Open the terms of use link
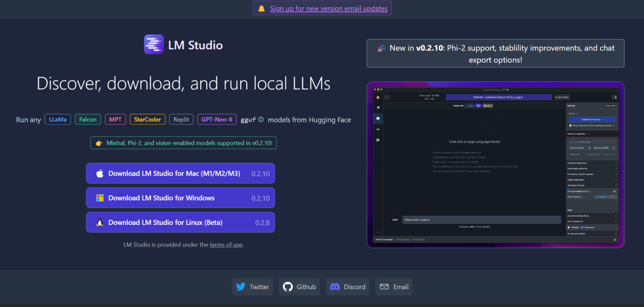The height and width of the screenshot is (307, 644). click(226, 245)
